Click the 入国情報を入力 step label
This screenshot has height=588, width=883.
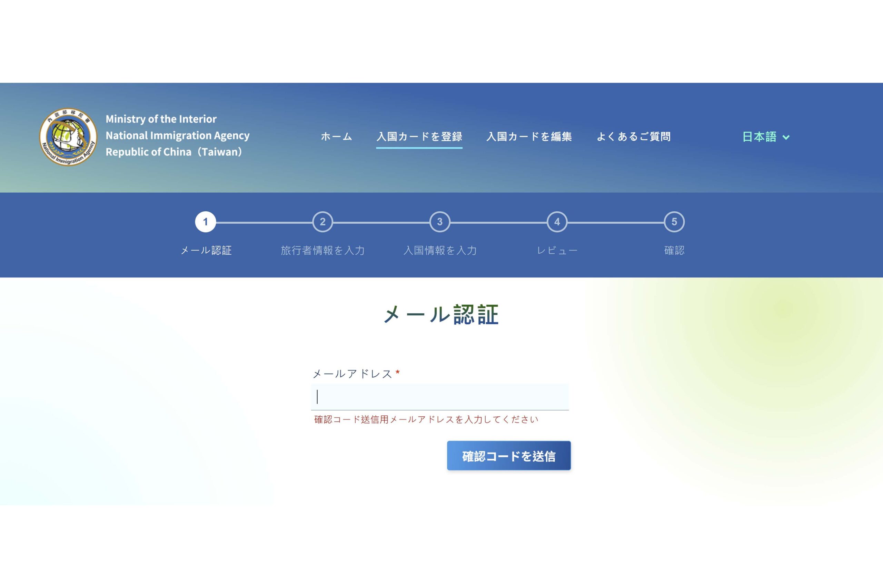click(440, 250)
